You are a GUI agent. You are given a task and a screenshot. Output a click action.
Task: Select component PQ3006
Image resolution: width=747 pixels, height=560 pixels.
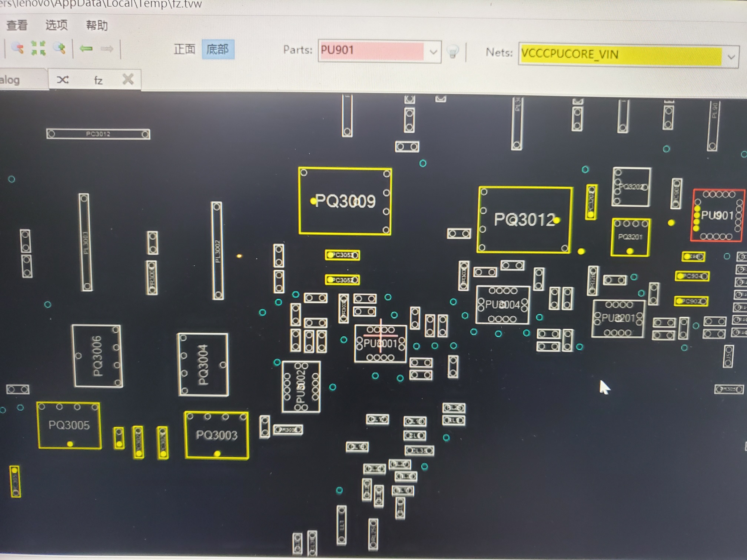[x=97, y=356]
